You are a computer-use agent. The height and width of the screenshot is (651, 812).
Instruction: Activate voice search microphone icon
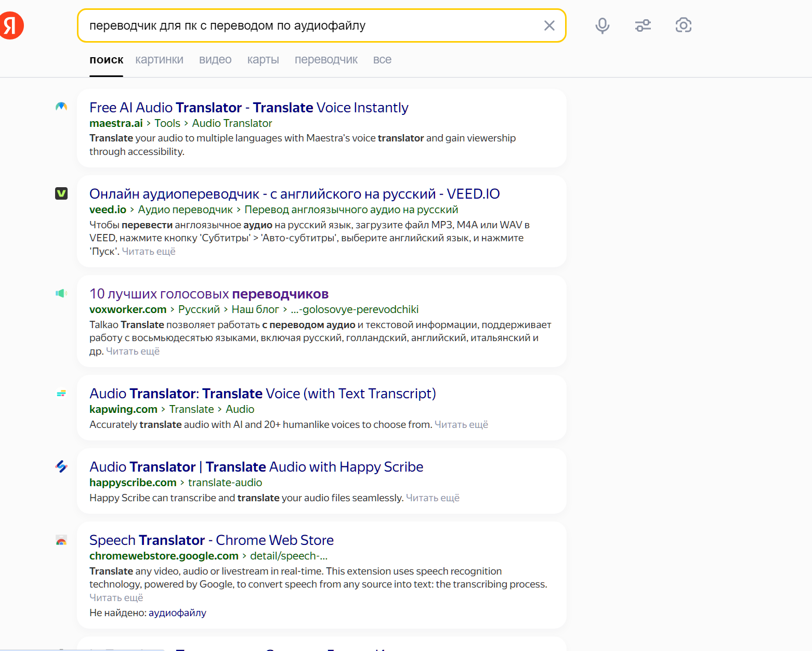(x=602, y=25)
